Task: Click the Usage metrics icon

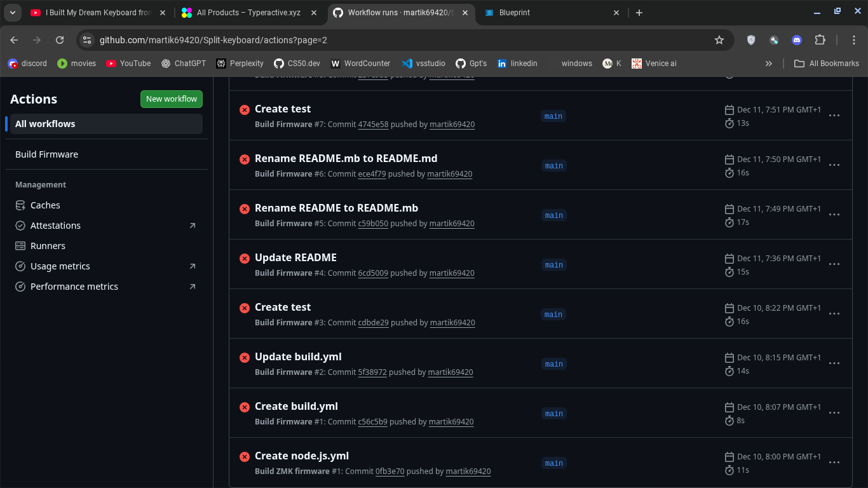Action: click(20, 266)
